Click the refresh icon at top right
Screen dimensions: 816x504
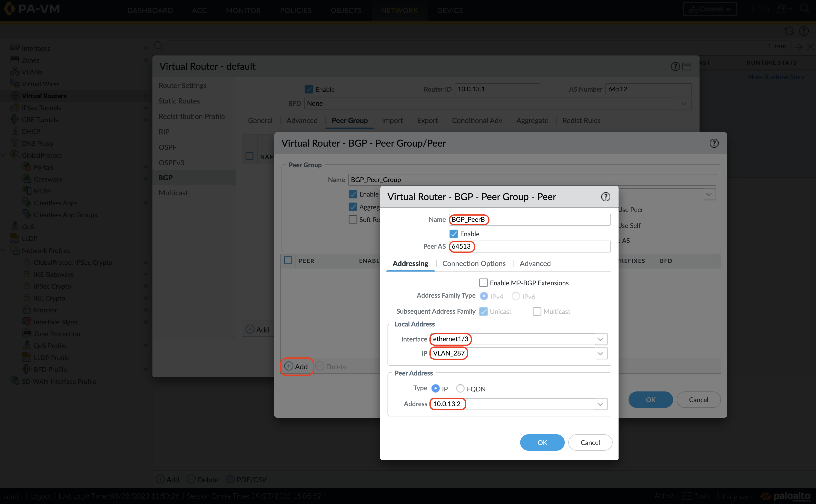tap(789, 31)
